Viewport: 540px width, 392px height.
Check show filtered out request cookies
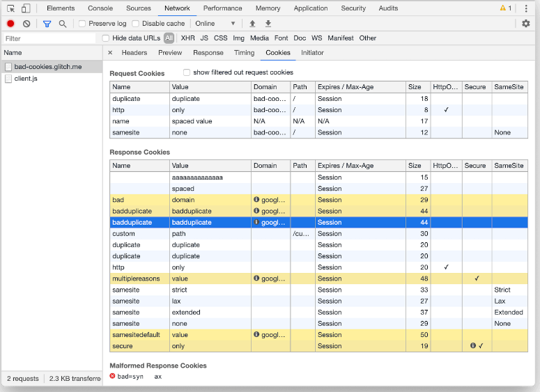click(x=187, y=72)
